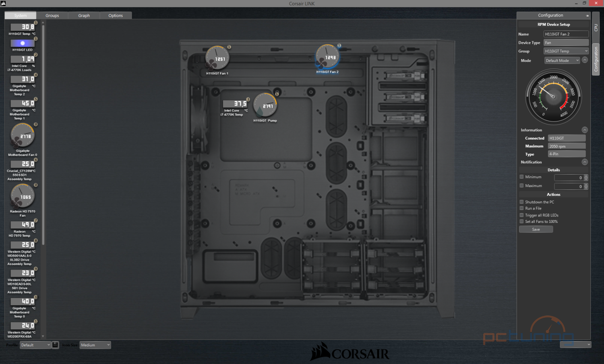Click the Type field showing 4-Pin

(x=567, y=154)
